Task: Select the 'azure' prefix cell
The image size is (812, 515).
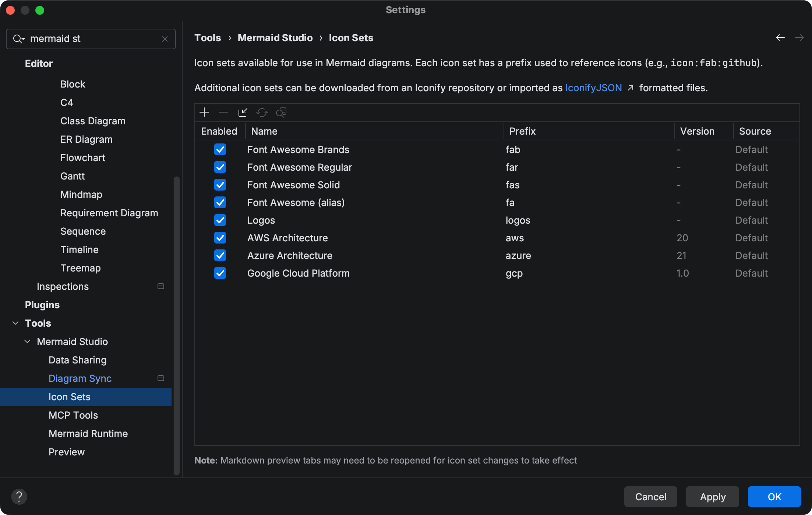Action: 518,255
